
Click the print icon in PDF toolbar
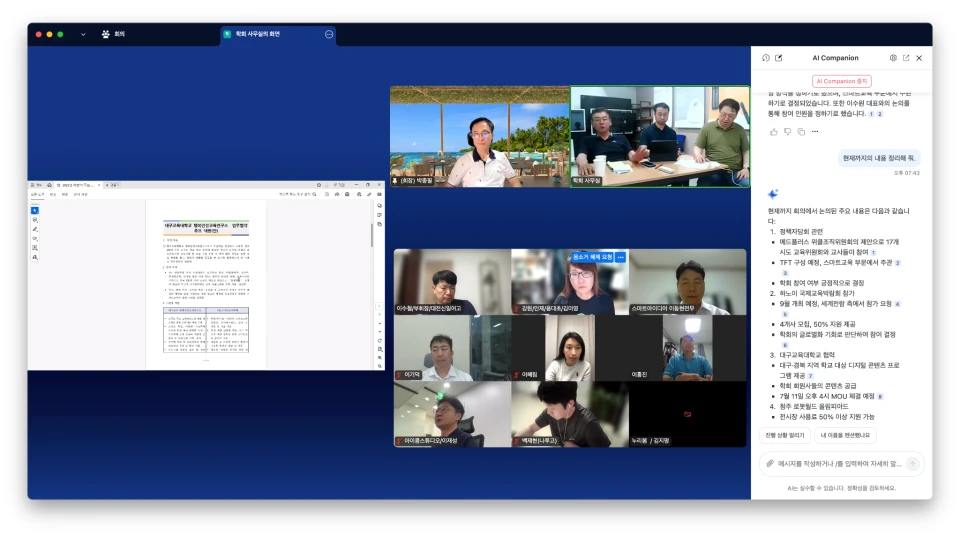tap(347, 194)
